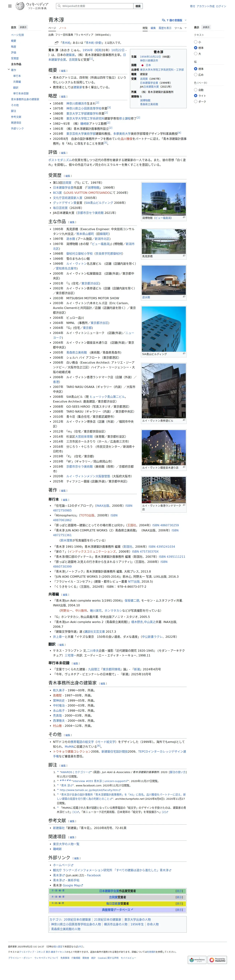Viewport: 235px width, 980px height.
Task: Select the 大 text size option
Action: tap(195, 54)
